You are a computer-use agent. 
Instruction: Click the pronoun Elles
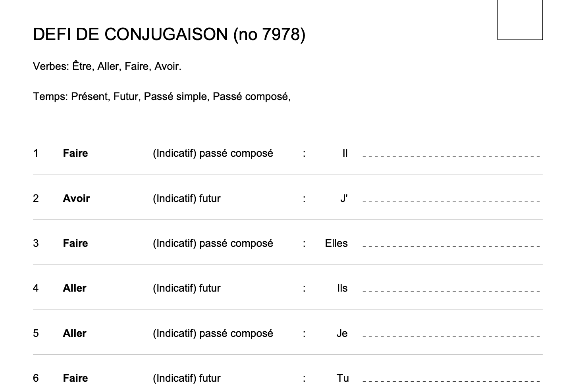[336, 243]
